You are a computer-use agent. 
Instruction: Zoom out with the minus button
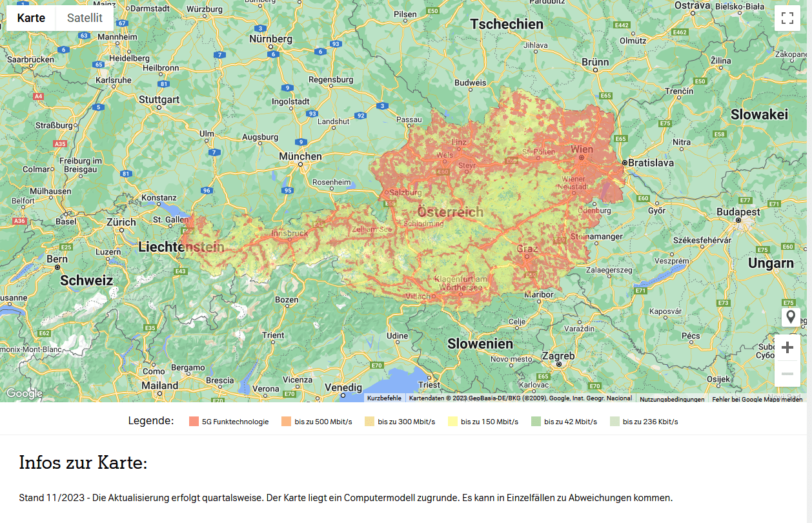point(787,374)
